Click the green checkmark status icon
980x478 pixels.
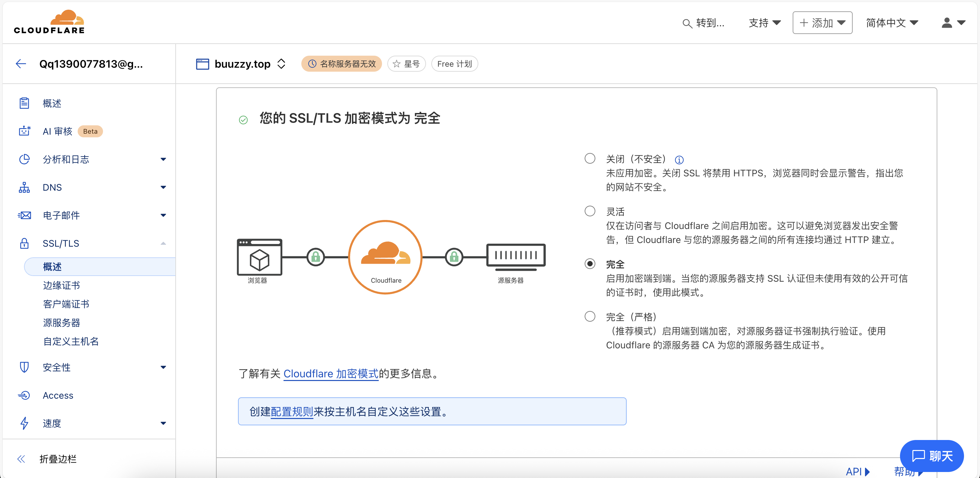(x=243, y=120)
